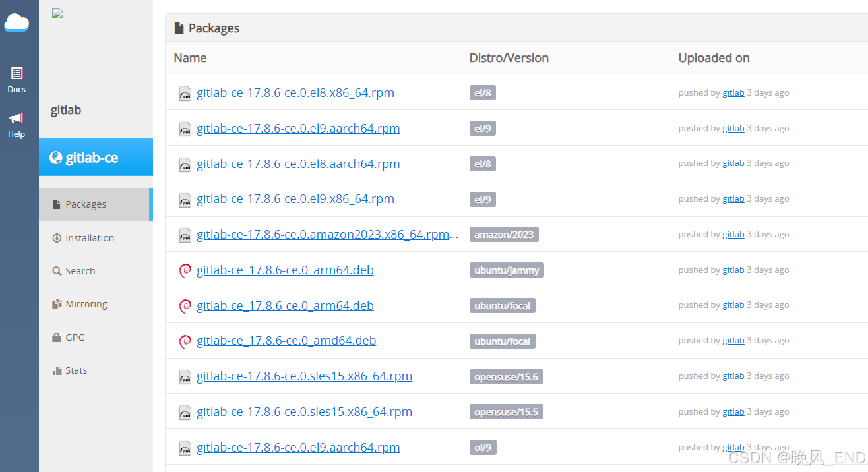Click globe icon beside gitlab-ce
This screenshot has height=472, width=868.
56,158
